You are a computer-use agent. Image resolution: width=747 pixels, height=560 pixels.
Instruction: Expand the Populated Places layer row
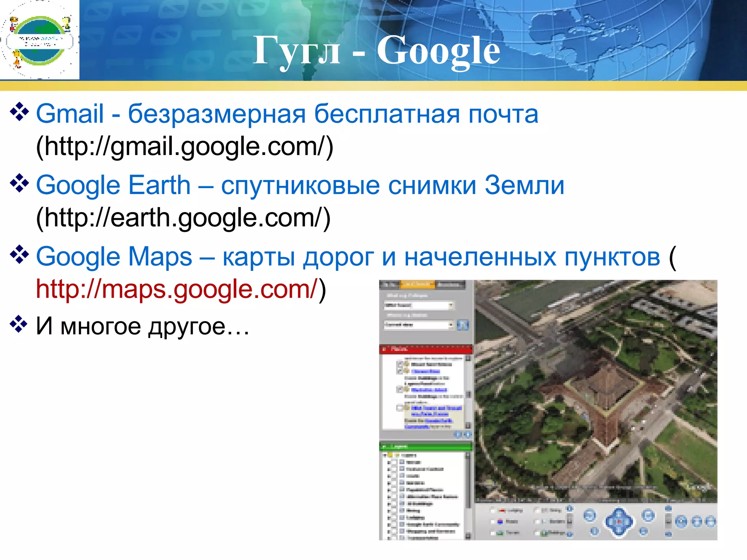click(388, 490)
